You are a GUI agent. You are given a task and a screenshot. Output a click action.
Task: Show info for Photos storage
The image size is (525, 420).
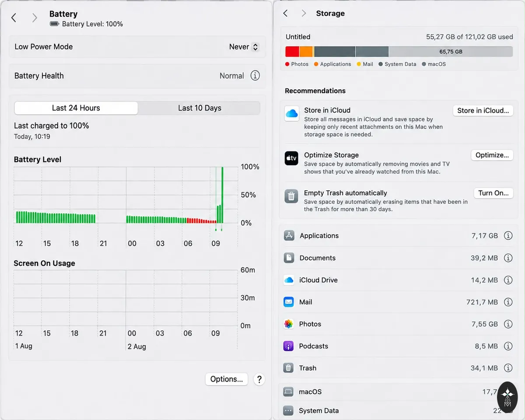click(508, 324)
